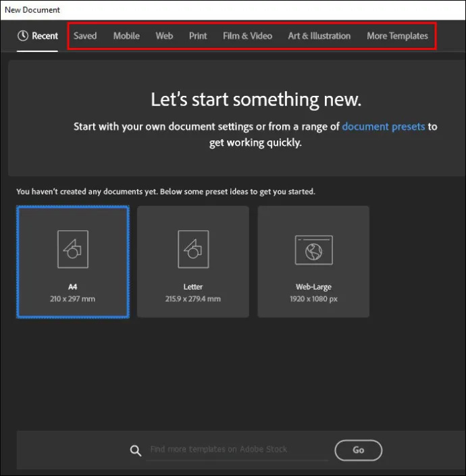Focus the Adobe Stock template search field
Image resolution: width=466 pixels, height=476 pixels.
237,450
